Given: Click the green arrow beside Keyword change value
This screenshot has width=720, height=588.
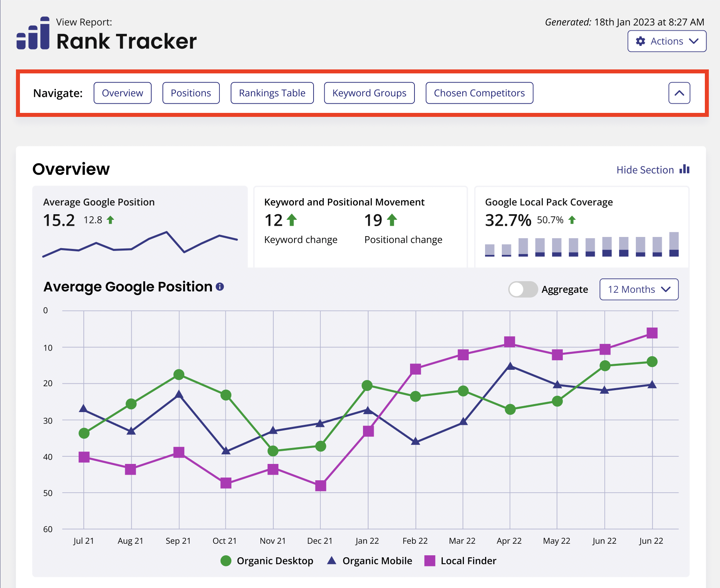Looking at the screenshot, I should [292, 220].
